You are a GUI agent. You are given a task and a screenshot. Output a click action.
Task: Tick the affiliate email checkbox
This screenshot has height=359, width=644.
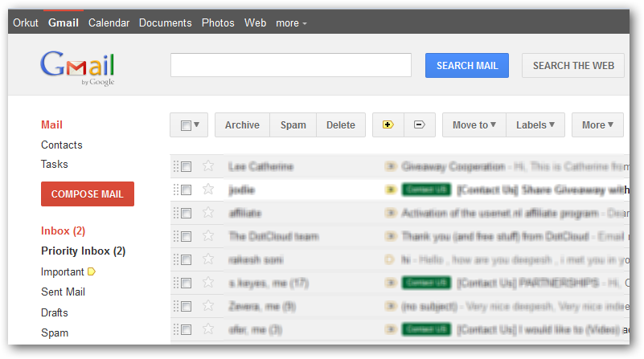pos(187,214)
